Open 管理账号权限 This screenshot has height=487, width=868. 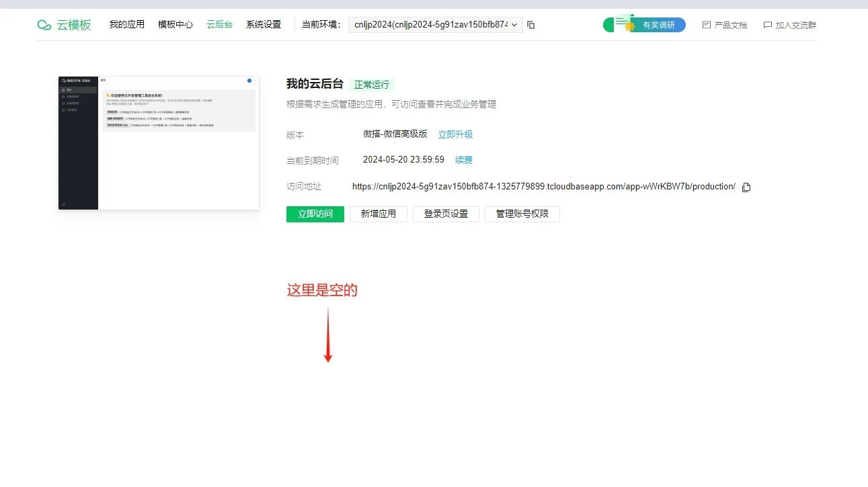pos(522,214)
